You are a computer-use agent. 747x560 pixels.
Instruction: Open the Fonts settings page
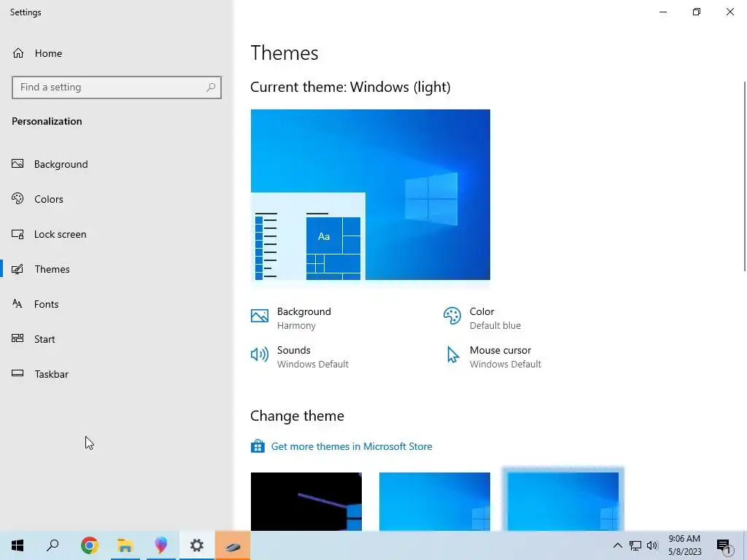click(x=46, y=304)
